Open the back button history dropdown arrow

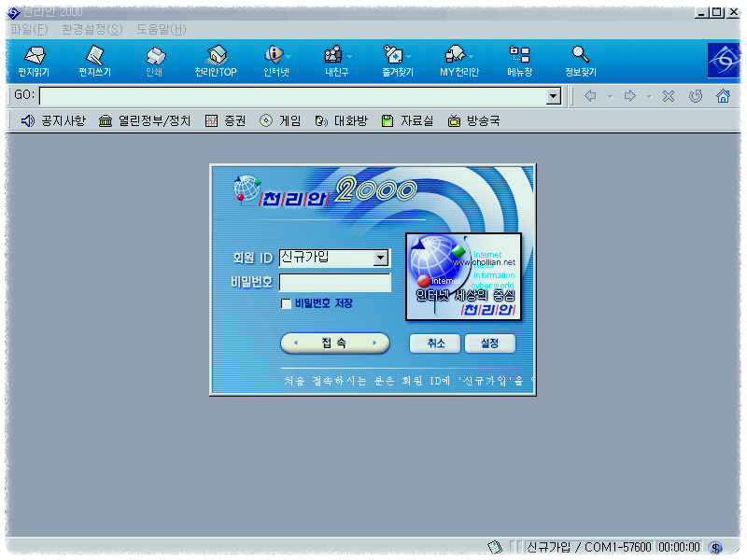610,97
